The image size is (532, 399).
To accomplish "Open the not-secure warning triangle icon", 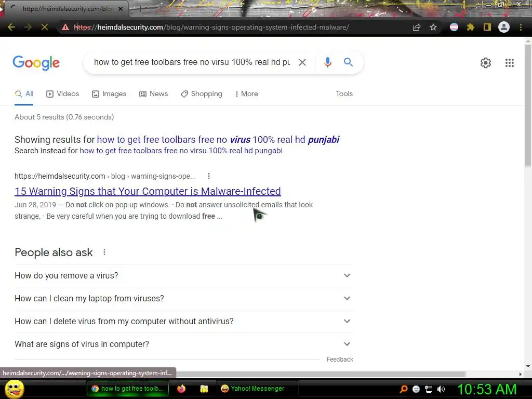I will pos(65,27).
